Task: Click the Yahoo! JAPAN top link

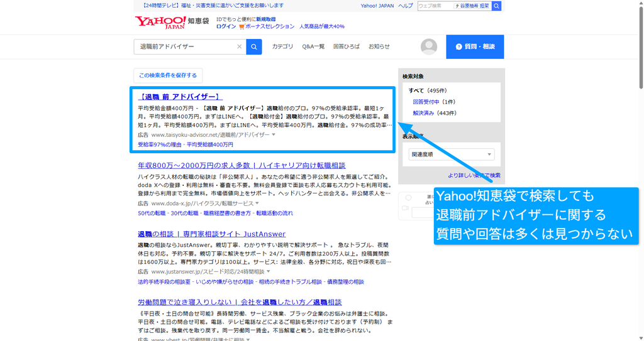Action: (377, 6)
